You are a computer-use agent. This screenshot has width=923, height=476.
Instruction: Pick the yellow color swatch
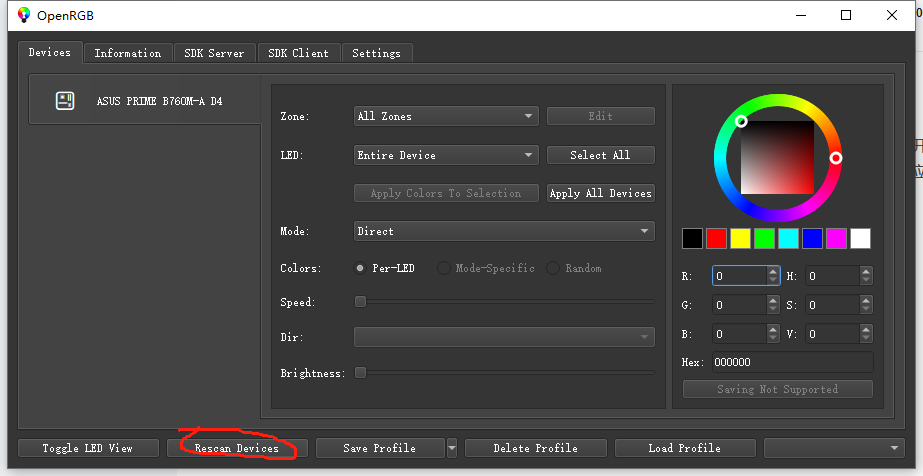click(x=741, y=238)
